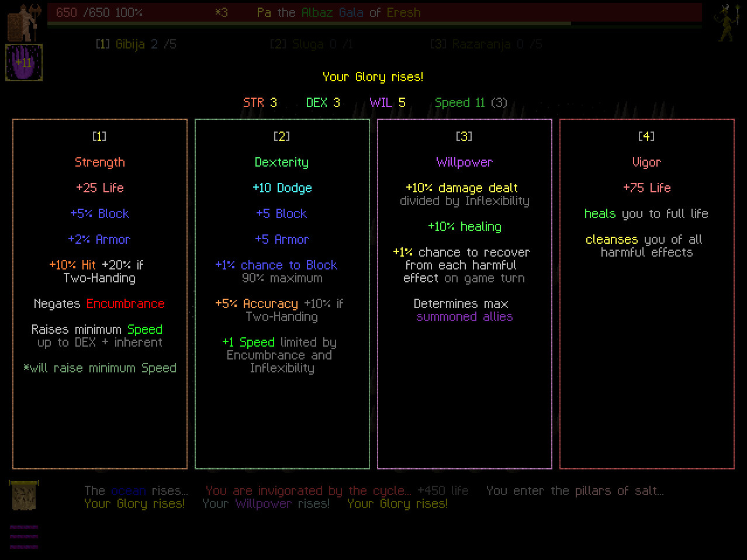747x560 pixels.
Task: Click the ocean rises log message
Action: [x=137, y=490]
